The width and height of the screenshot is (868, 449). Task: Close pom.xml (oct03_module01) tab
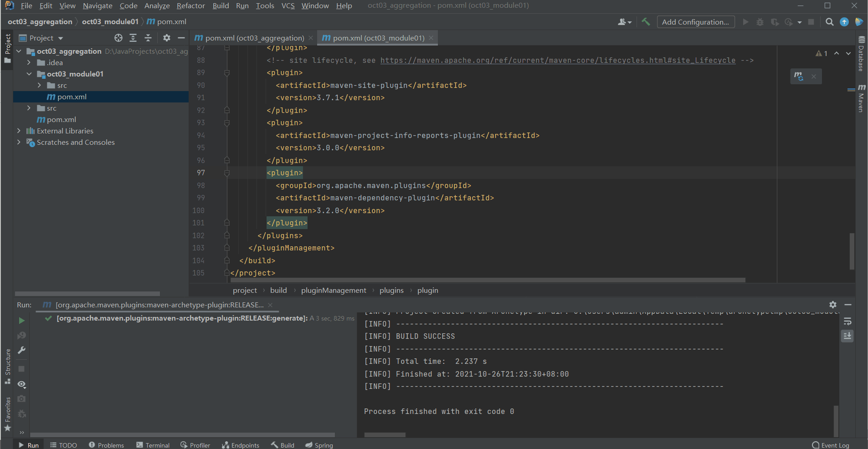[x=431, y=38]
